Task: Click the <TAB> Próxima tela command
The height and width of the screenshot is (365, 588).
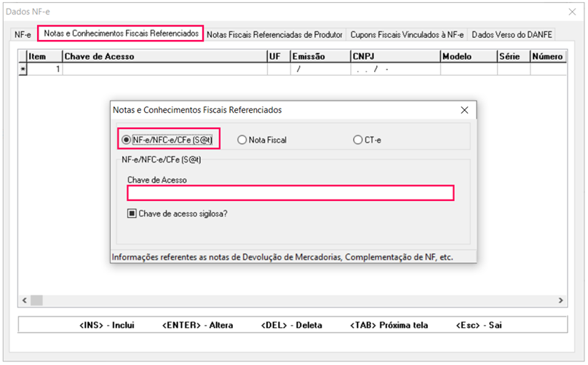Action: point(389,325)
